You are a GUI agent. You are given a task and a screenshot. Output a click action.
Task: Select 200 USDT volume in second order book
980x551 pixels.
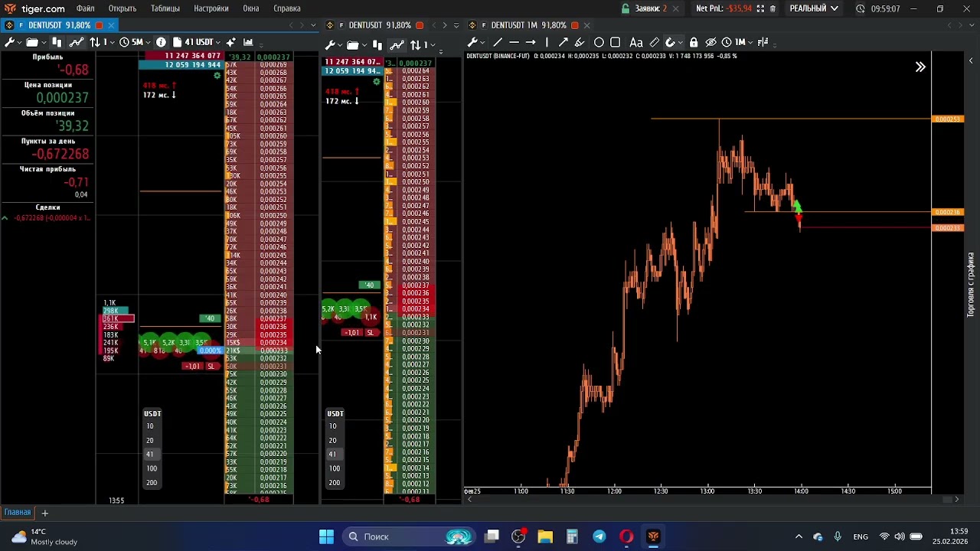click(x=335, y=483)
